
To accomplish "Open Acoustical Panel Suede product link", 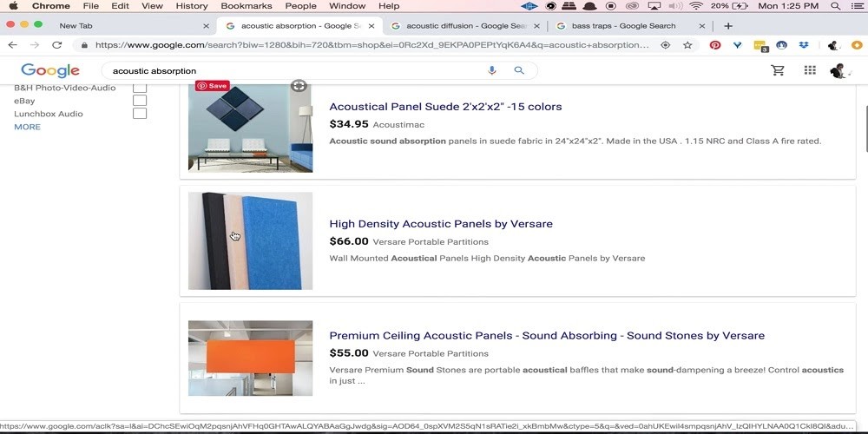I will [x=445, y=107].
